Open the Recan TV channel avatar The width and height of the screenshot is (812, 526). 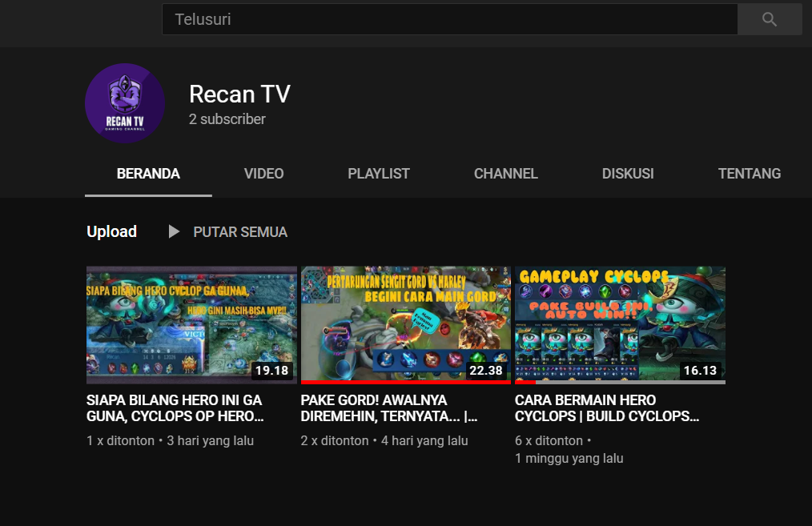[x=125, y=103]
